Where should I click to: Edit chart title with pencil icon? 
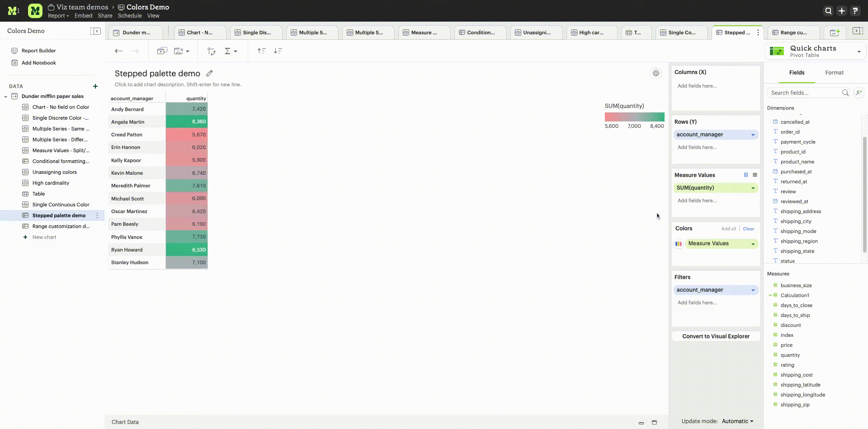pos(209,74)
